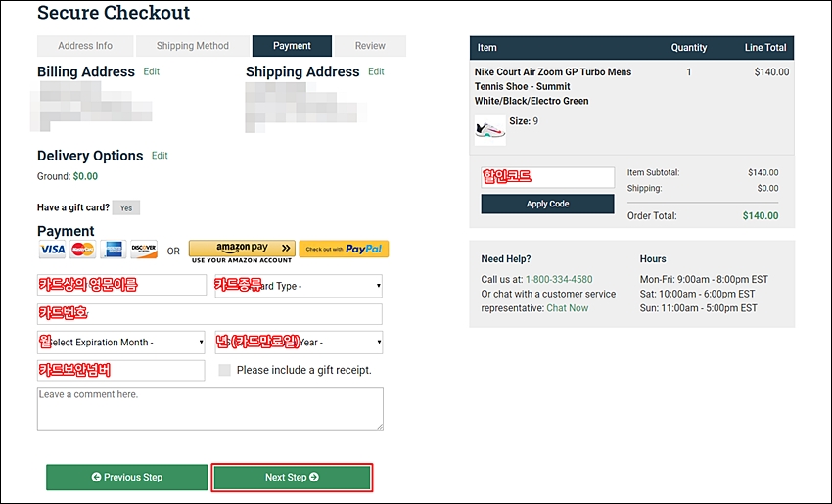Click the Nike shoe thumbnail
This screenshot has height=504, width=832.
coord(489,130)
